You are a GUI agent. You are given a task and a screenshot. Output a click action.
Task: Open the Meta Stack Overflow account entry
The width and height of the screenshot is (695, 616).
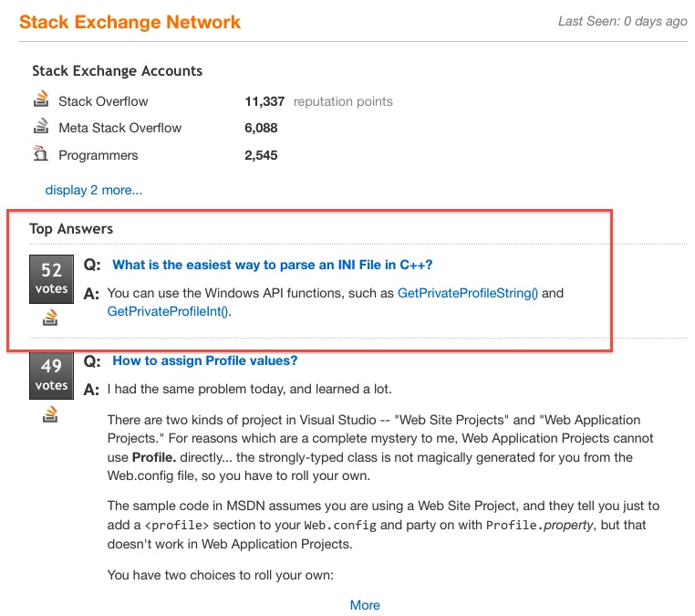pyautogui.click(x=120, y=128)
